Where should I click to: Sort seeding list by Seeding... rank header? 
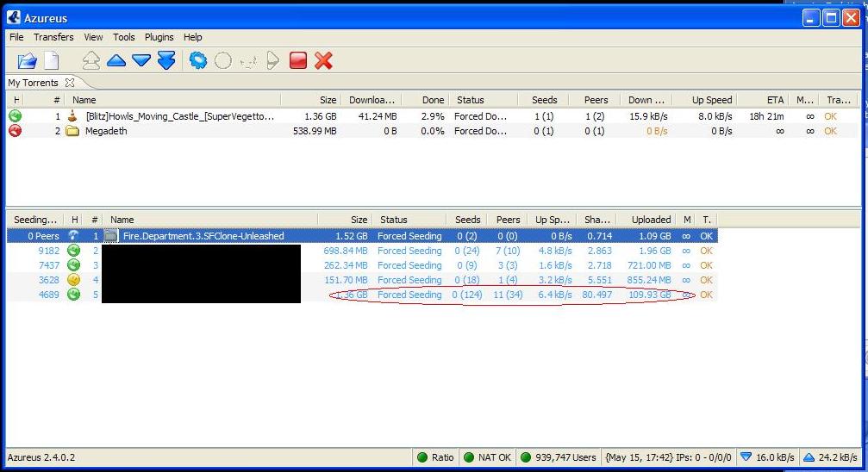click(34, 220)
